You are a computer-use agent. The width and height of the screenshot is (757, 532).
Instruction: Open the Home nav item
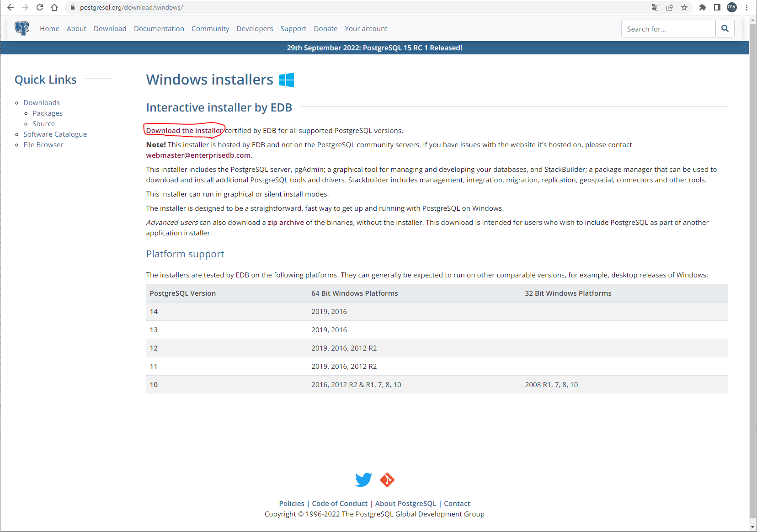[x=49, y=29]
